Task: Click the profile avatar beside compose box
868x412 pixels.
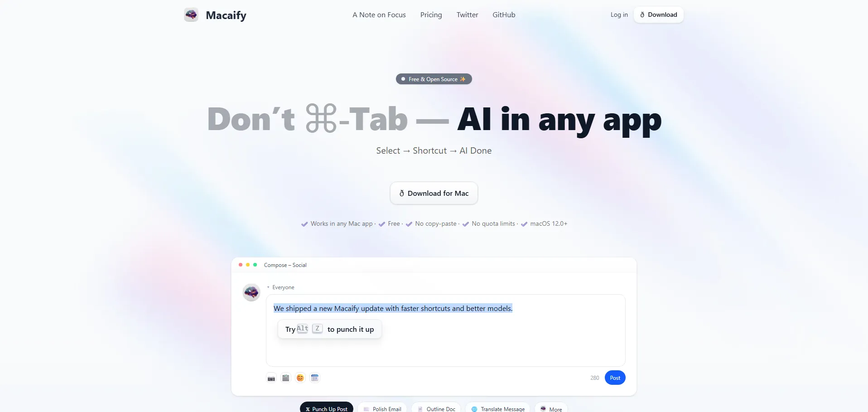Action: pyautogui.click(x=251, y=292)
